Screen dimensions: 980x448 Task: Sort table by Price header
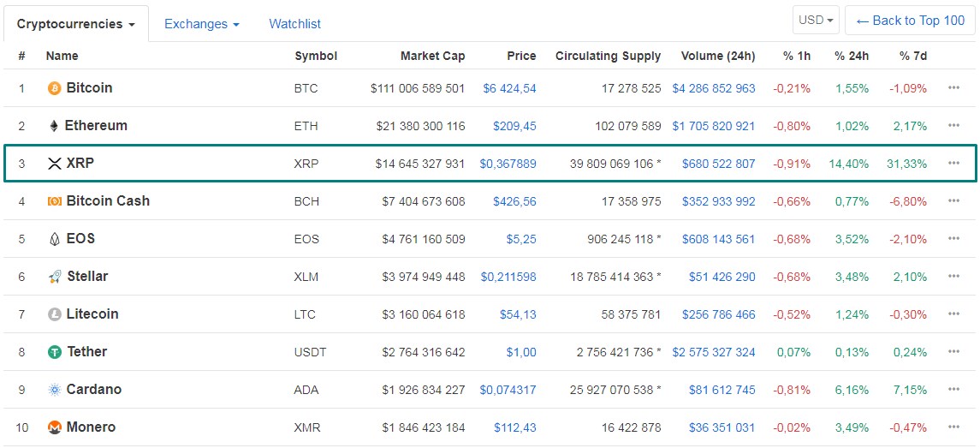(521, 56)
